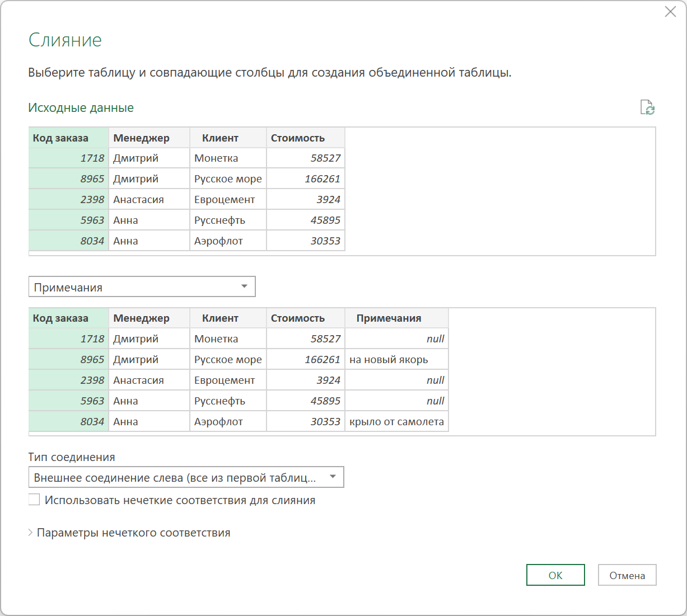
Task: Open the Тип соединения join kind dropdown
Action: [x=186, y=477]
